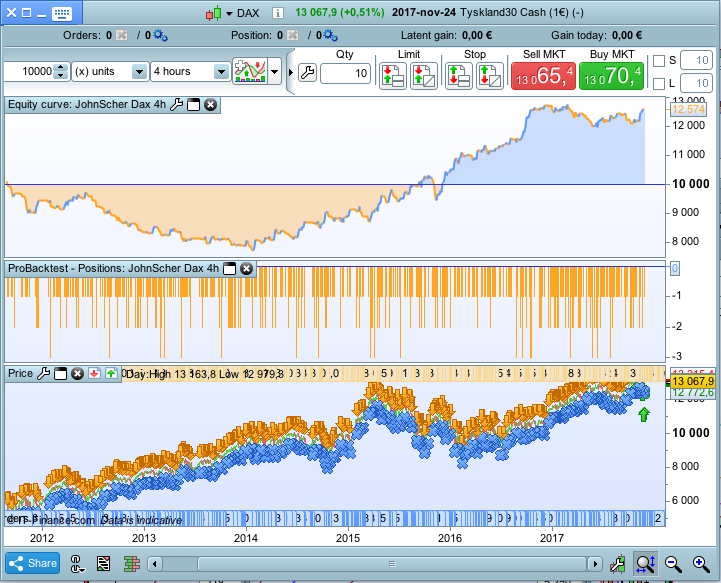Click the chain link charts icon

tap(77, 564)
